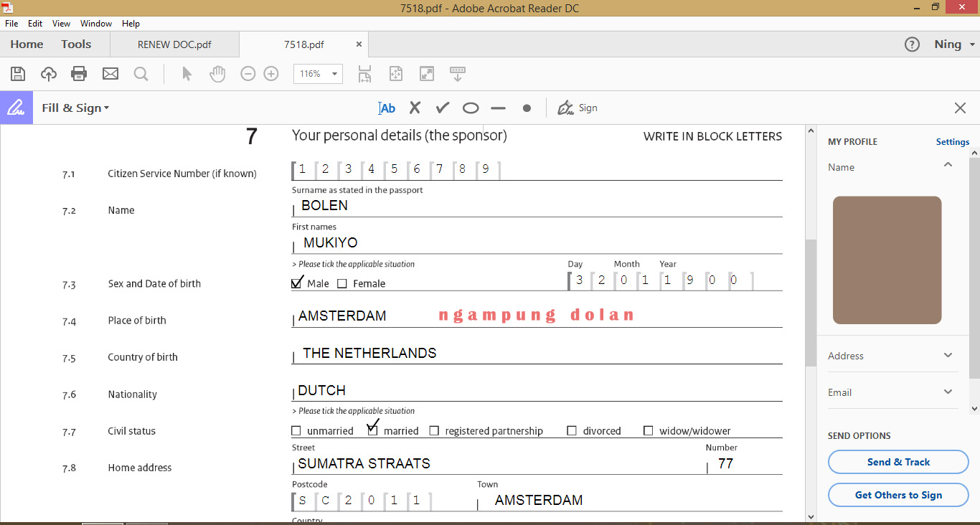This screenshot has height=525, width=980.
Task: Toggle the married checkbox
Action: pyautogui.click(x=372, y=431)
